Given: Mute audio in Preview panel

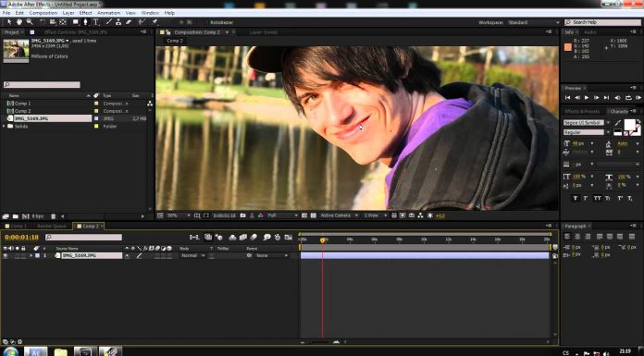Looking at the screenshot, I should tap(618, 98).
